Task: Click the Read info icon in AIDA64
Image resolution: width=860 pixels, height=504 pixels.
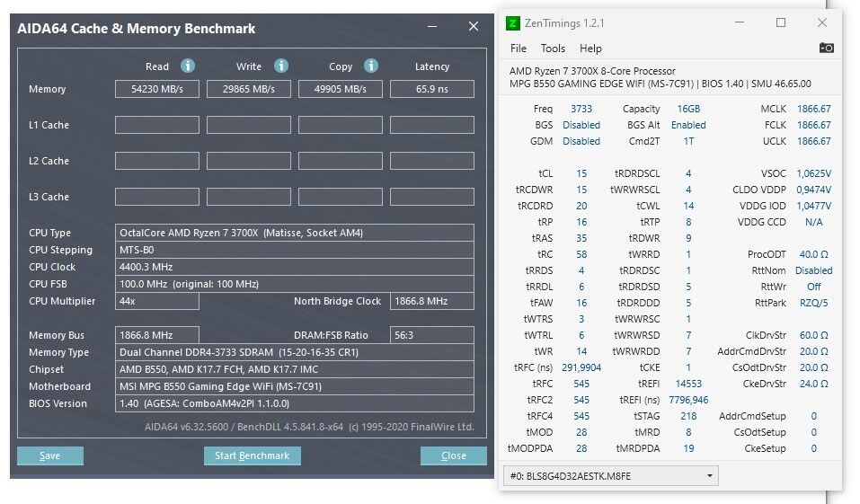Action: [188, 66]
